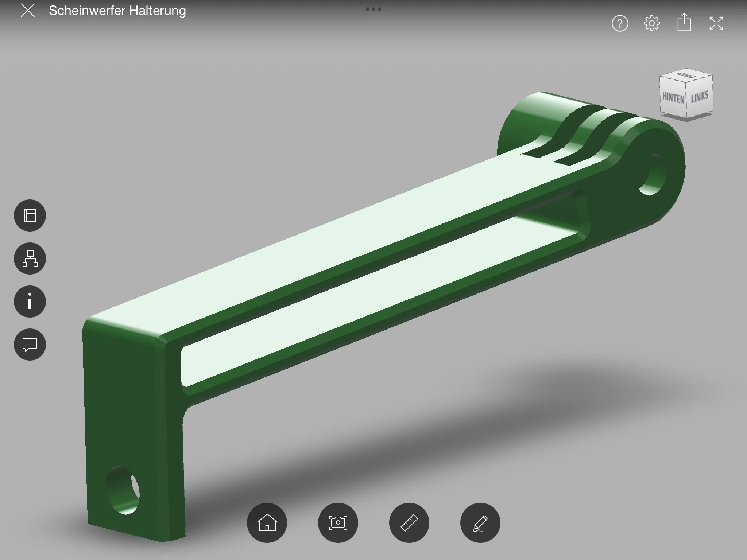747x560 pixels.
Task: Select LINKS face on view cube
Action: coord(700,97)
